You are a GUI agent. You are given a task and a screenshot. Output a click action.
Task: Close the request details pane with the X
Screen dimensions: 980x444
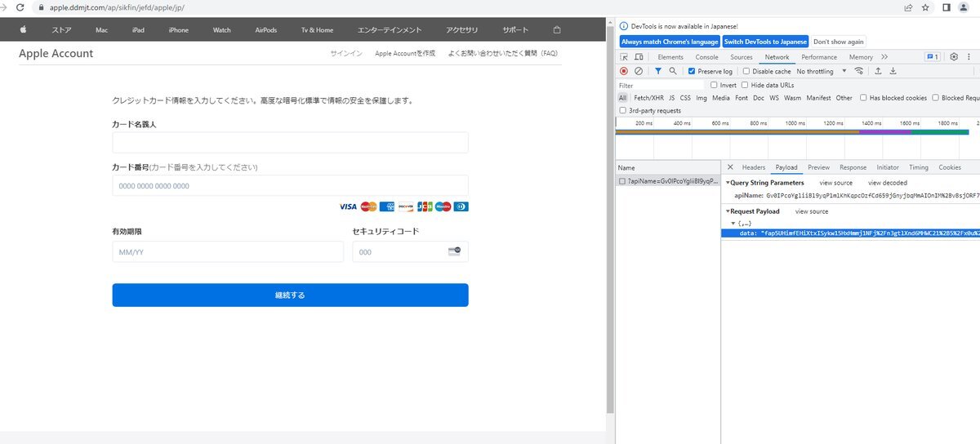(730, 167)
